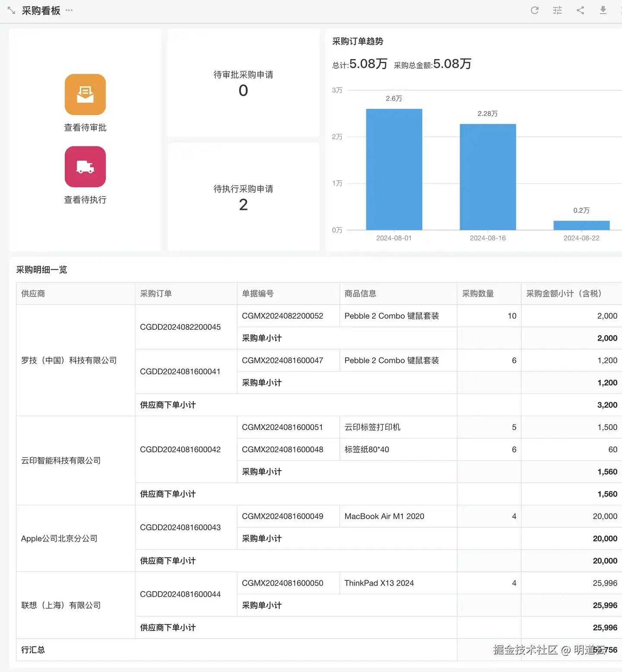Click the 2024-08-01 bar in the chart
The width and height of the screenshot is (622, 672).
394,169
